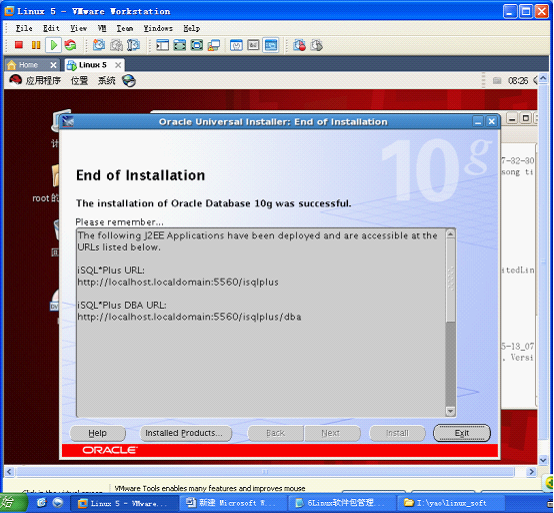The width and height of the screenshot is (554, 513).
Task: Close the Linux 5 tab
Action: point(118,65)
